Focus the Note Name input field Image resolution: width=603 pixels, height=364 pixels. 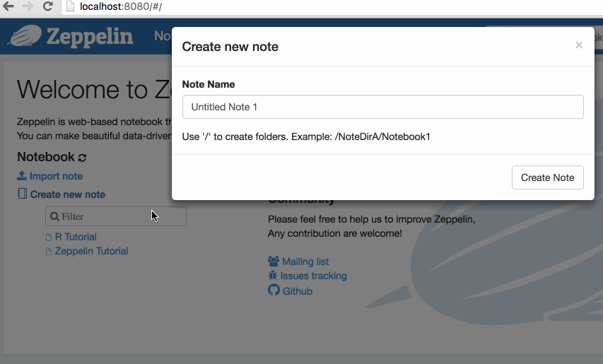pyautogui.click(x=382, y=107)
